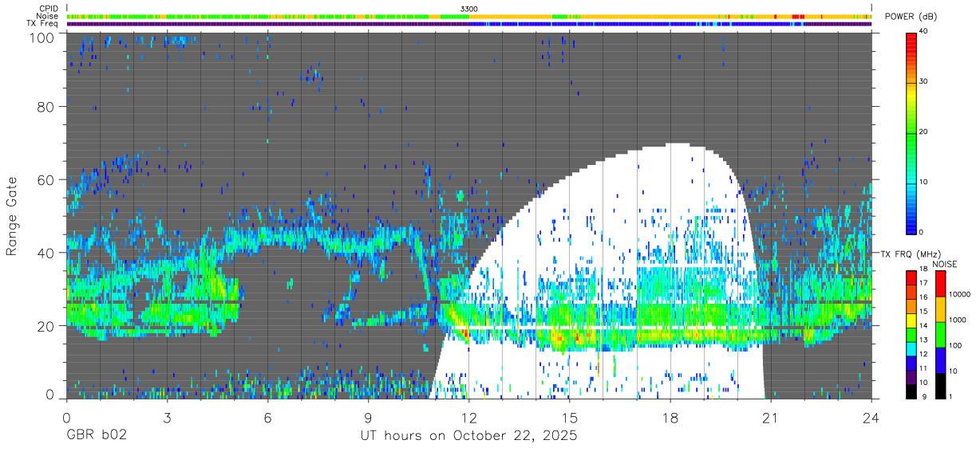Viewport: 980px width, 452px height.
Task: Click the 9 tick on UT hours axis
Action: (x=368, y=417)
